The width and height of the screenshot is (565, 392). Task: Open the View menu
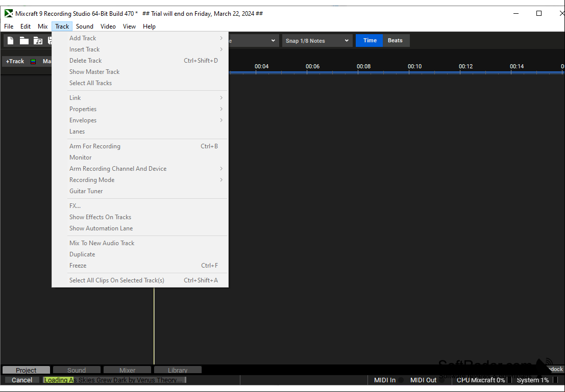coord(129,27)
